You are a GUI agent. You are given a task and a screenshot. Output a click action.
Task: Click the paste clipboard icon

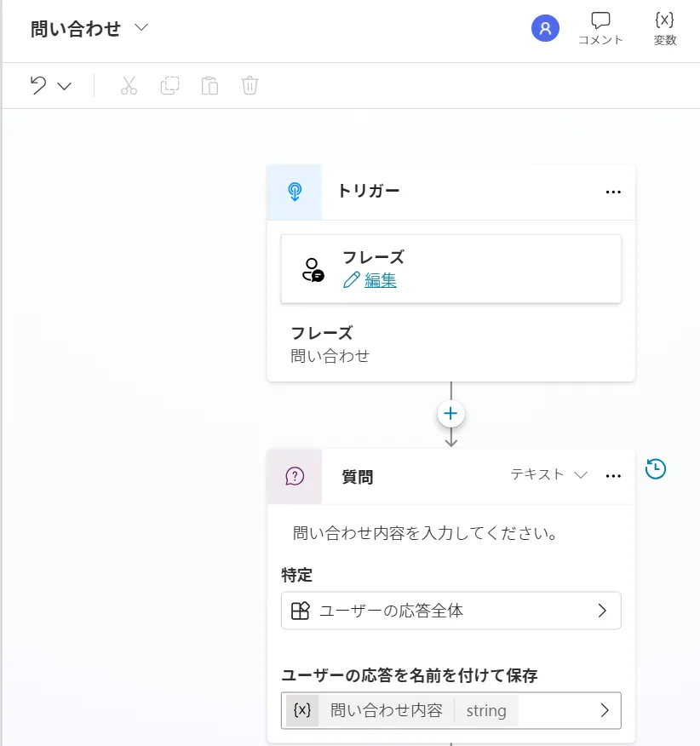point(209,85)
